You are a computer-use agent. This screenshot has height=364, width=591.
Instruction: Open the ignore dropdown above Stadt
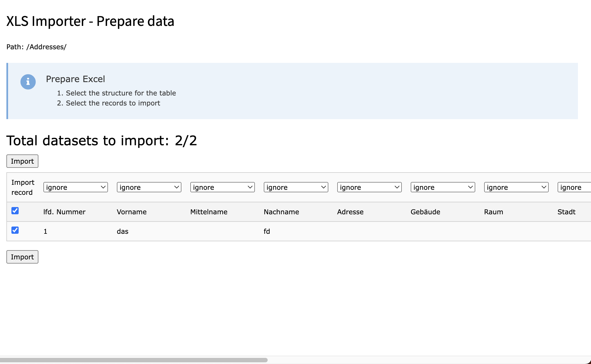[574, 187]
